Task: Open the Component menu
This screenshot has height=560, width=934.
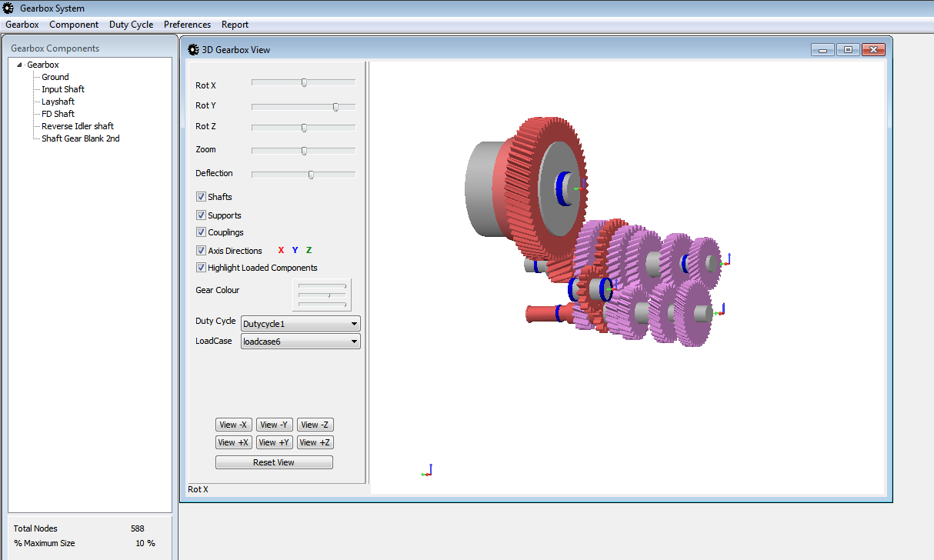Action: [x=74, y=25]
